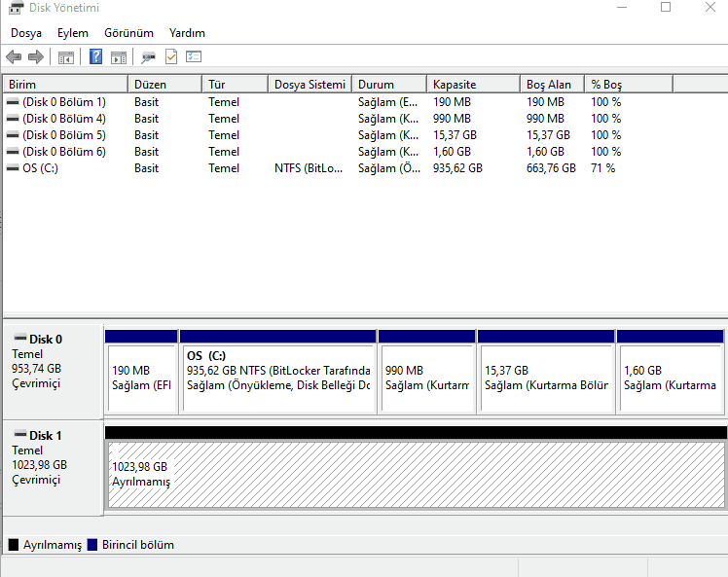Click the Disk 1 drive icon
The width and height of the screenshot is (728, 577).
point(20,434)
